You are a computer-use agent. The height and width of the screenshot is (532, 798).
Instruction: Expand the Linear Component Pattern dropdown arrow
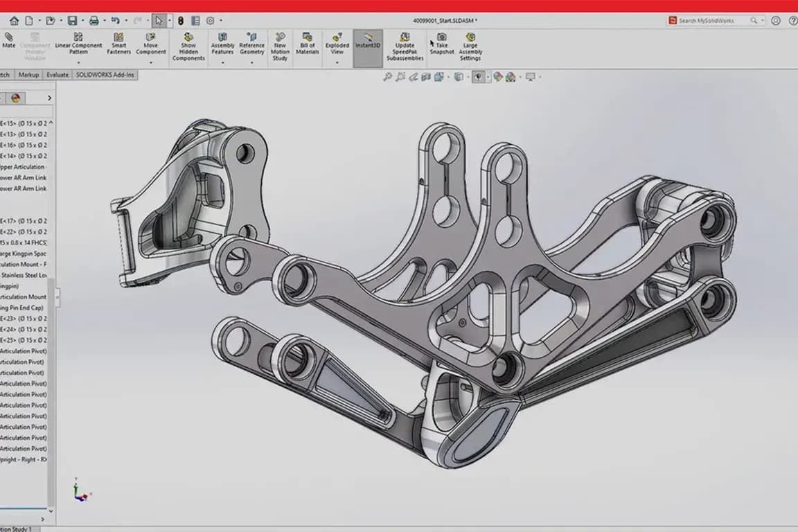(x=78, y=62)
